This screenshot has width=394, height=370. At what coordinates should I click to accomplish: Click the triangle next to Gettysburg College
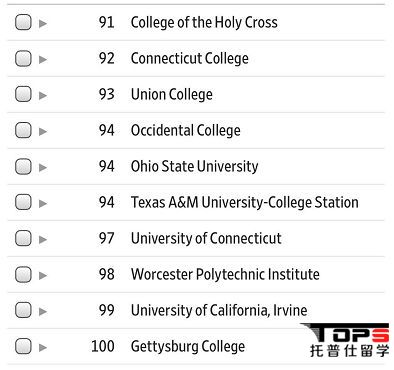click(x=43, y=347)
